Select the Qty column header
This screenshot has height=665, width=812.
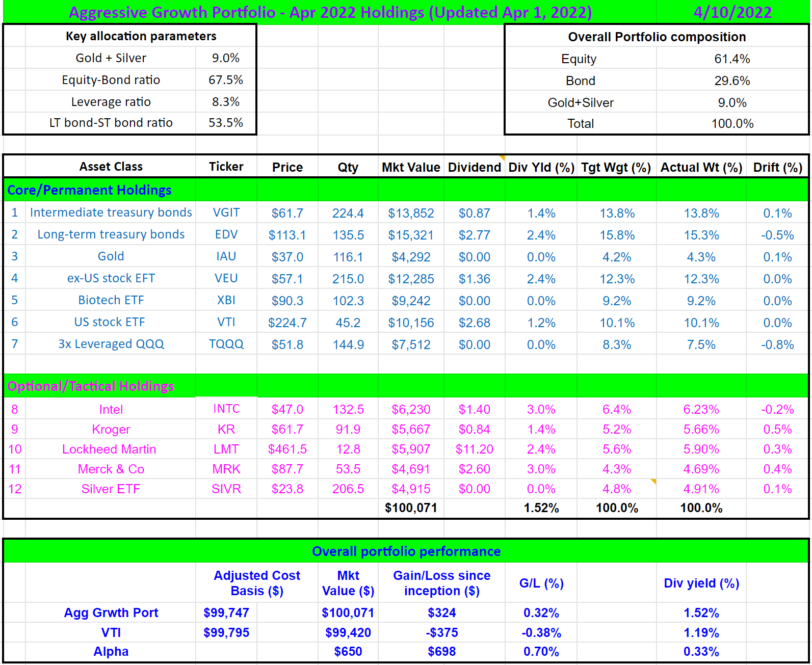348,167
